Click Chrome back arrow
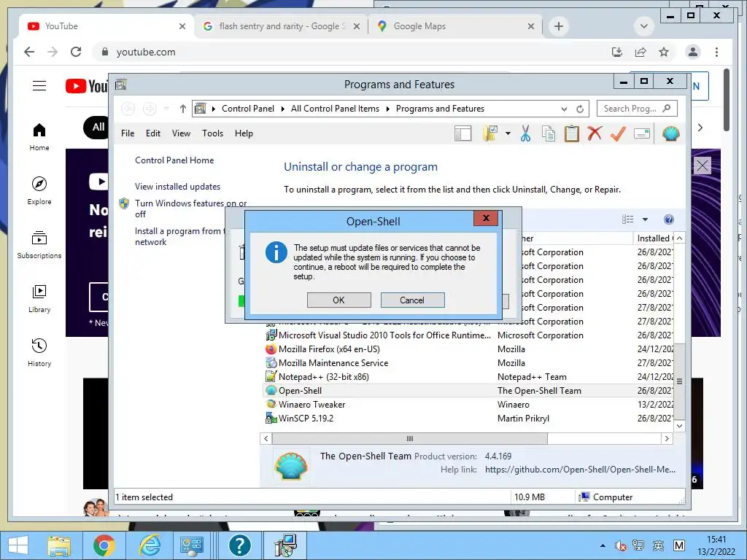The height and width of the screenshot is (560, 747). (29, 52)
